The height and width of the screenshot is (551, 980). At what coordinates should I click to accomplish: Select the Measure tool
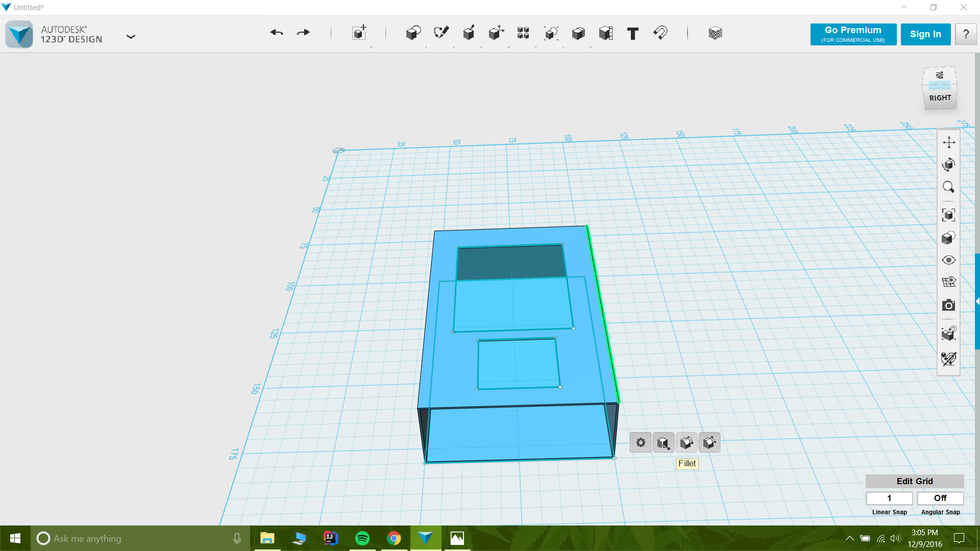(x=606, y=33)
